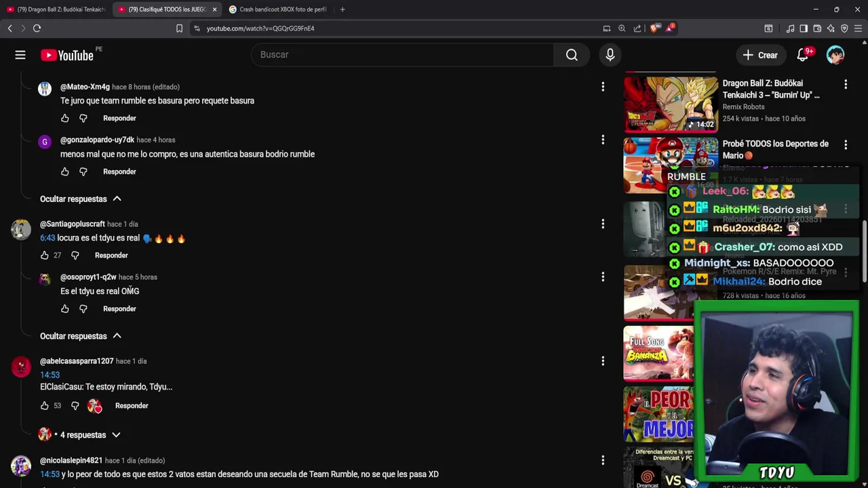The width and height of the screenshot is (868, 488).
Task: Reply to Santiagopluscraft's comment
Action: 111,256
